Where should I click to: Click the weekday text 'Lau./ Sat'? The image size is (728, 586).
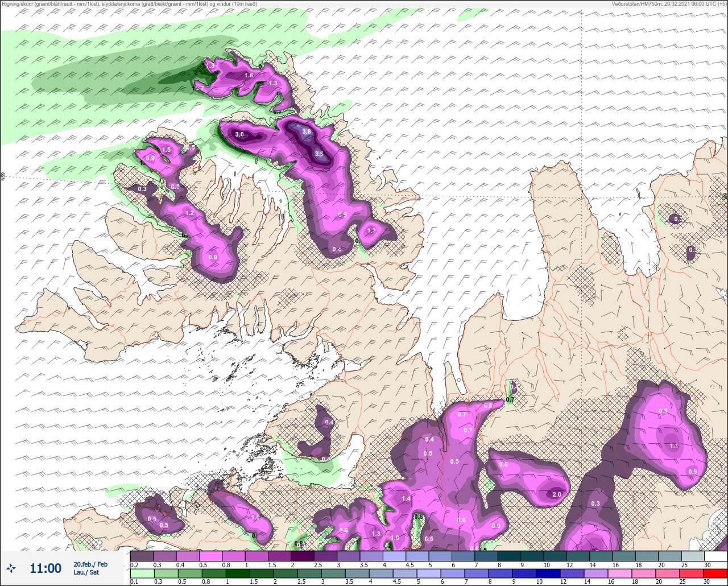tap(86, 572)
